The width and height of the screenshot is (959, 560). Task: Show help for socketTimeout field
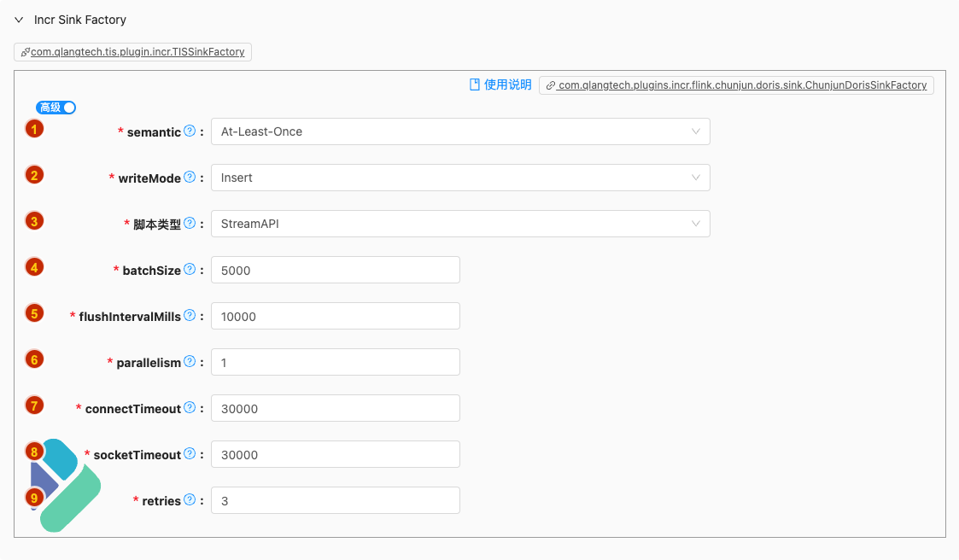coord(190,454)
